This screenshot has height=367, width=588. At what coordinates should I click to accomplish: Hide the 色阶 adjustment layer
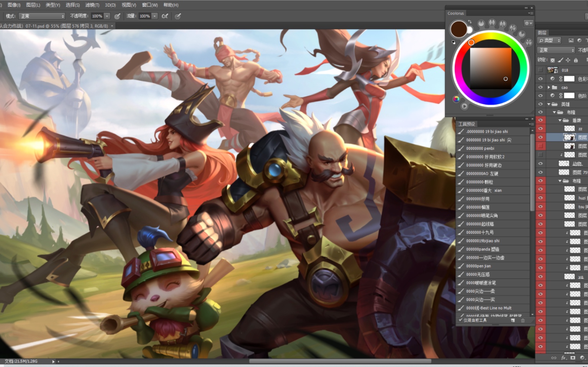click(540, 95)
